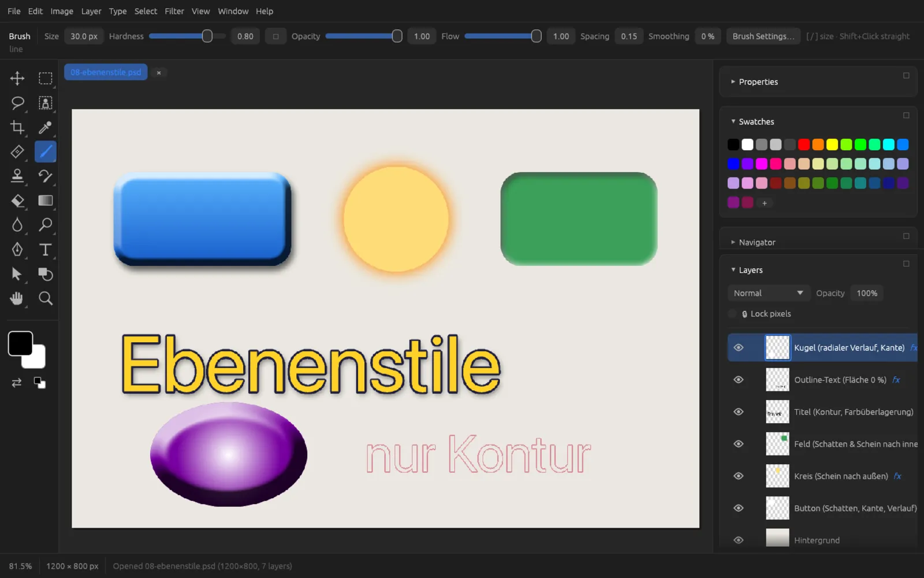This screenshot has width=924, height=578.
Task: Select the Rectangular Marquee tool
Action: click(45, 78)
